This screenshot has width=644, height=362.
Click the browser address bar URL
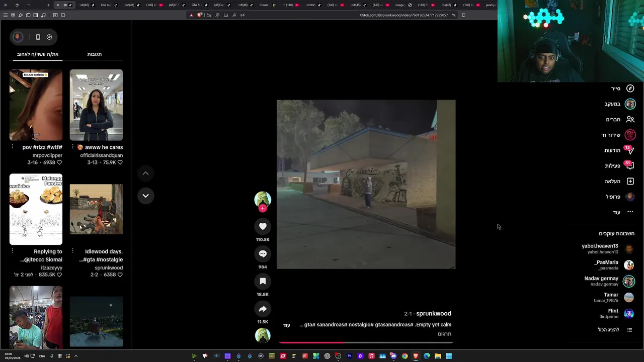404,15
